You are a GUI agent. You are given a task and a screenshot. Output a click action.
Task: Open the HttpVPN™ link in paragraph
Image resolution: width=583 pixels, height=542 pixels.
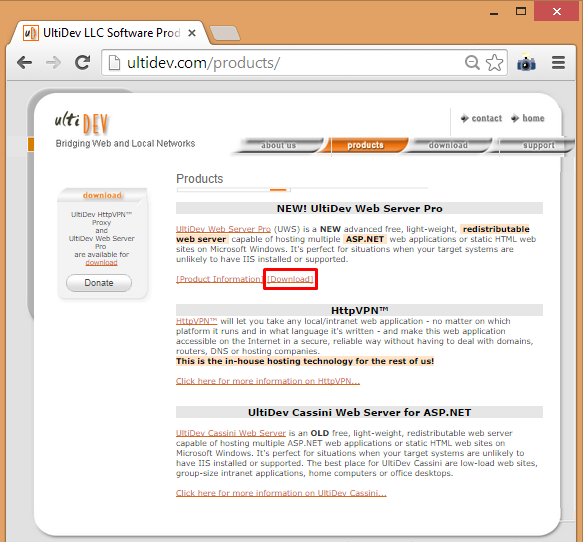[x=196, y=321]
